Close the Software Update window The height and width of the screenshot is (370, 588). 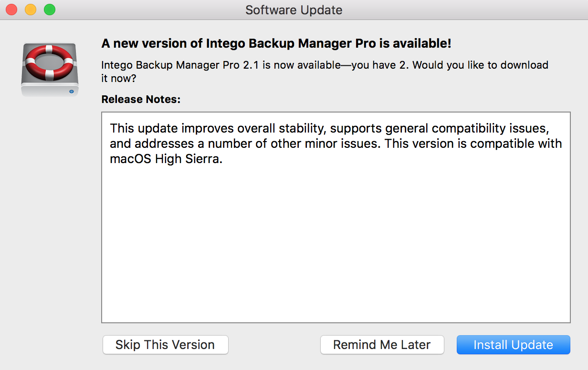point(11,10)
